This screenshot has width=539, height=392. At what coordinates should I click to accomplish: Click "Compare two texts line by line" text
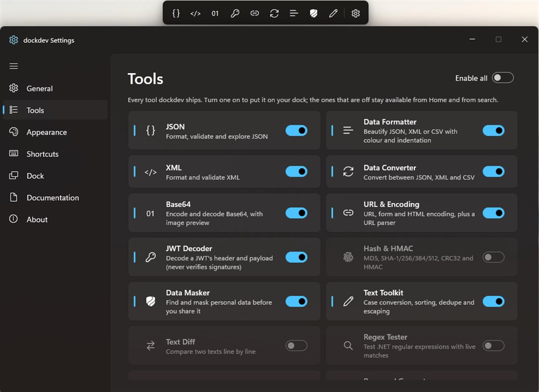coord(210,352)
